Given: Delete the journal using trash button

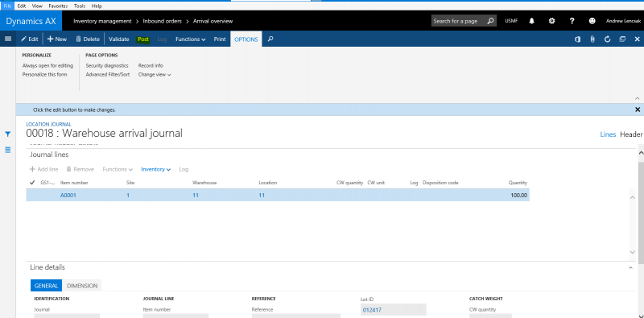Looking at the screenshot, I should pyautogui.click(x=88, y=39).
